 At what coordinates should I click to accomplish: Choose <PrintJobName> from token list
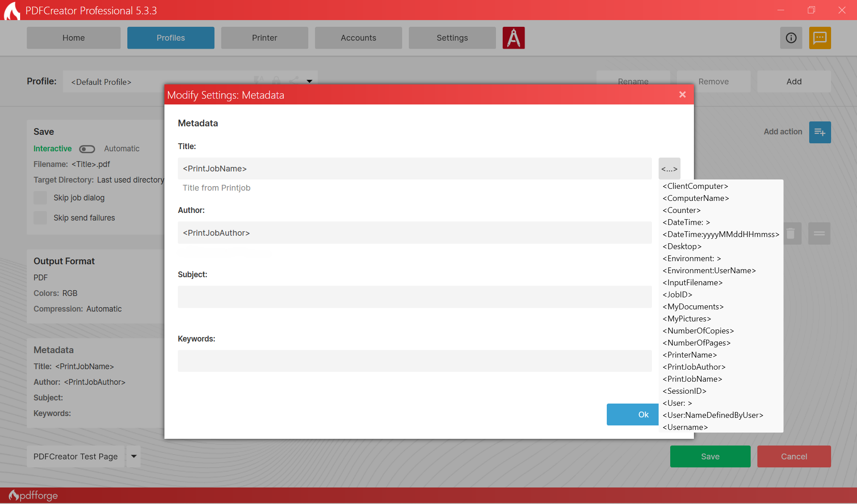(692, 379)
